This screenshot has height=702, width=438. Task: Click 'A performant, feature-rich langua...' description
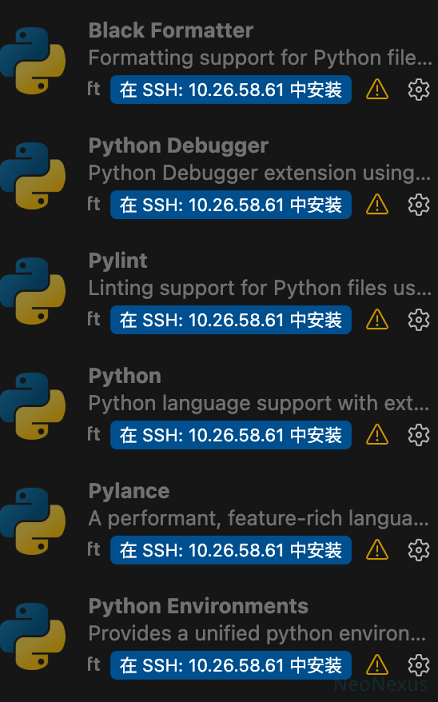coord(258,518)
